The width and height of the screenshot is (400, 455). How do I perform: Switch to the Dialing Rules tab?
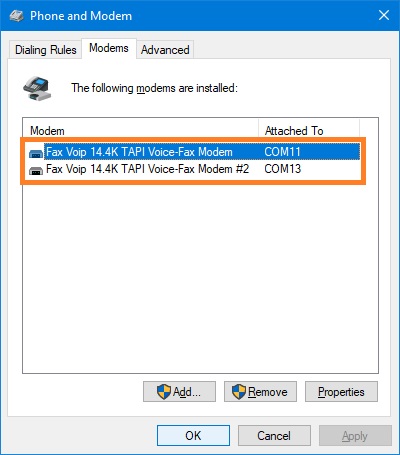tap(45, 50)
